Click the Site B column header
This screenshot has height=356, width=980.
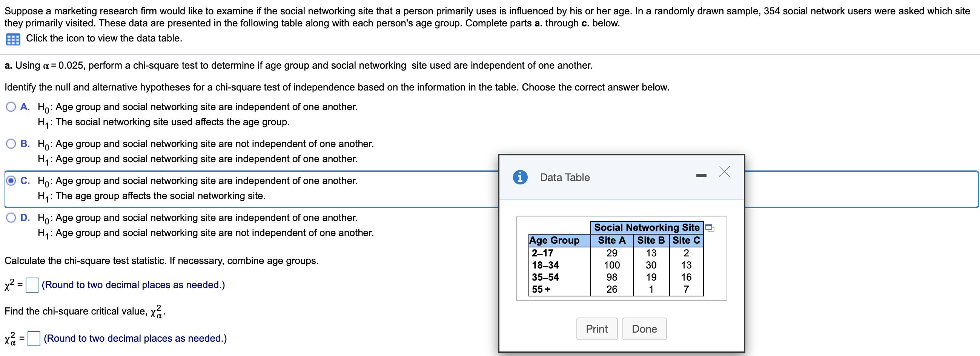pos(651,240)
